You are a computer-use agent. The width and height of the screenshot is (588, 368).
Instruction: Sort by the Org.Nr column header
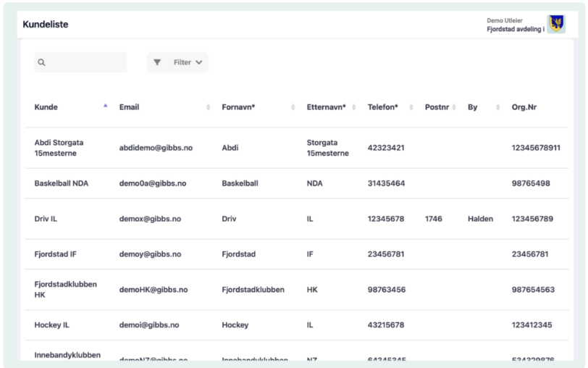(524, 107)
